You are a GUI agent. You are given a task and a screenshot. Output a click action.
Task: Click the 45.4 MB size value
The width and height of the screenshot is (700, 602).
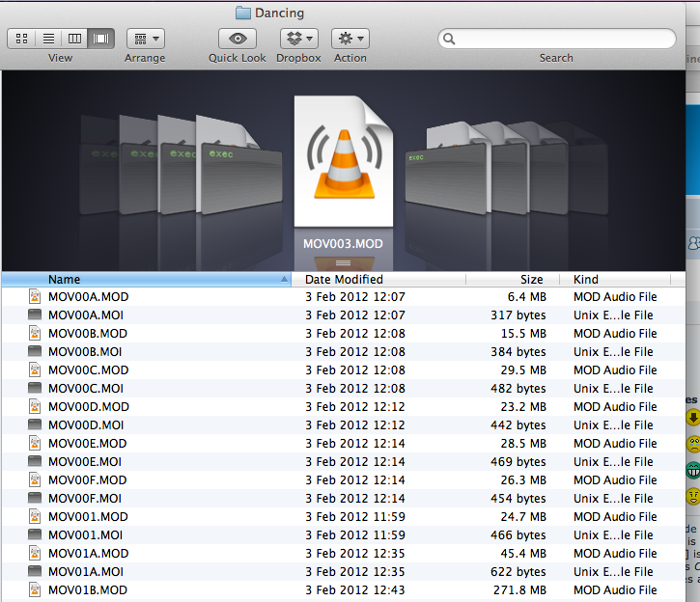(523, 554)
